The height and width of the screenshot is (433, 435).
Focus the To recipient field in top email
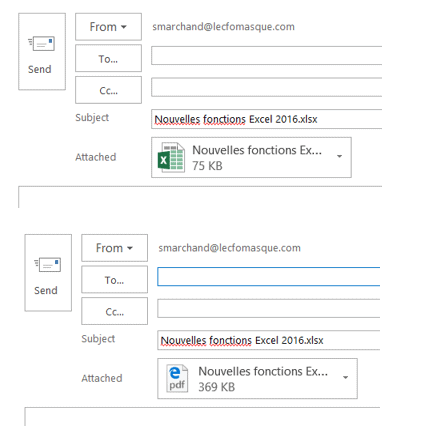(267, 55)
